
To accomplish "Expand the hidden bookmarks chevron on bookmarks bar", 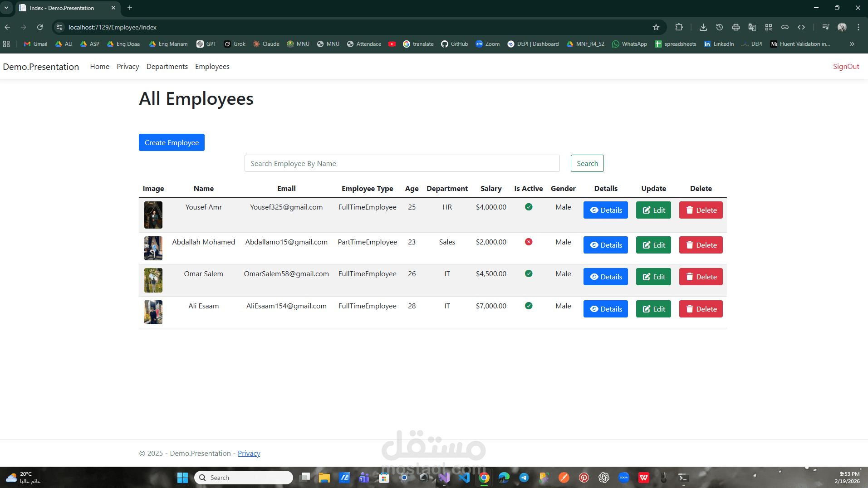I will click(x=852, y=44).
